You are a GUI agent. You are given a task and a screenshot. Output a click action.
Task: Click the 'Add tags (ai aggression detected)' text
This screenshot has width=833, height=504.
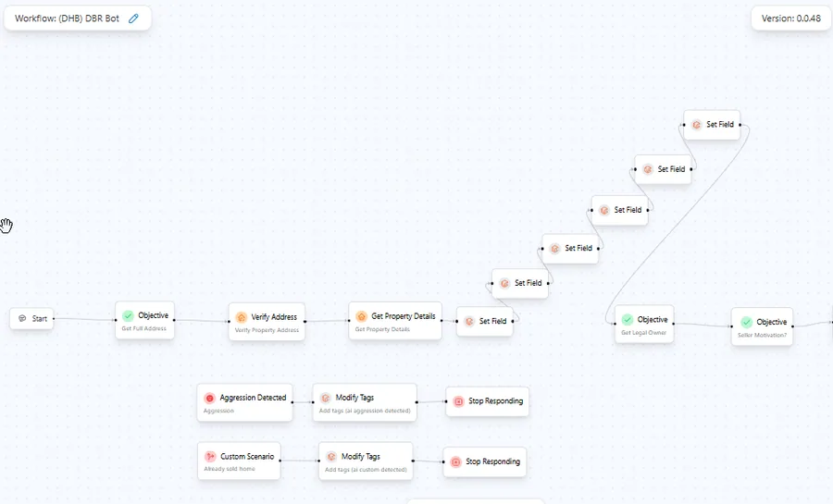(x=365, y=411)
